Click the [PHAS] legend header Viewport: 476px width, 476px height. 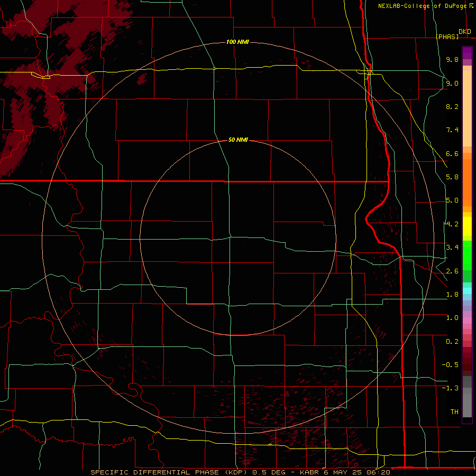click(x=447, y=36)
